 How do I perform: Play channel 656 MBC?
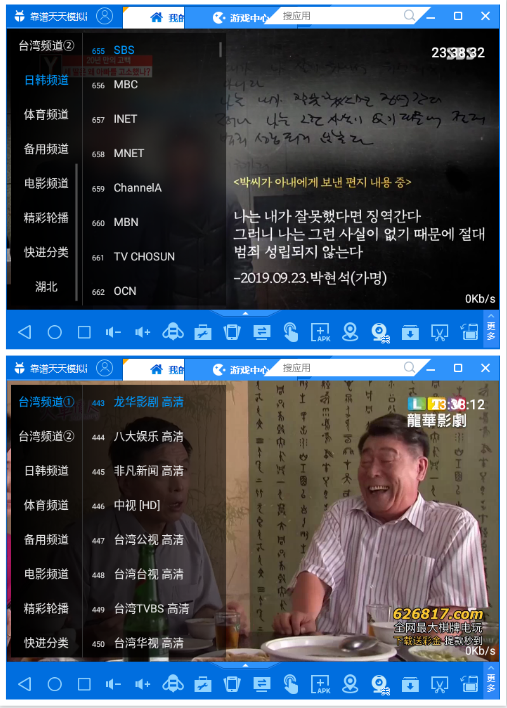click(x=153, y=84)
